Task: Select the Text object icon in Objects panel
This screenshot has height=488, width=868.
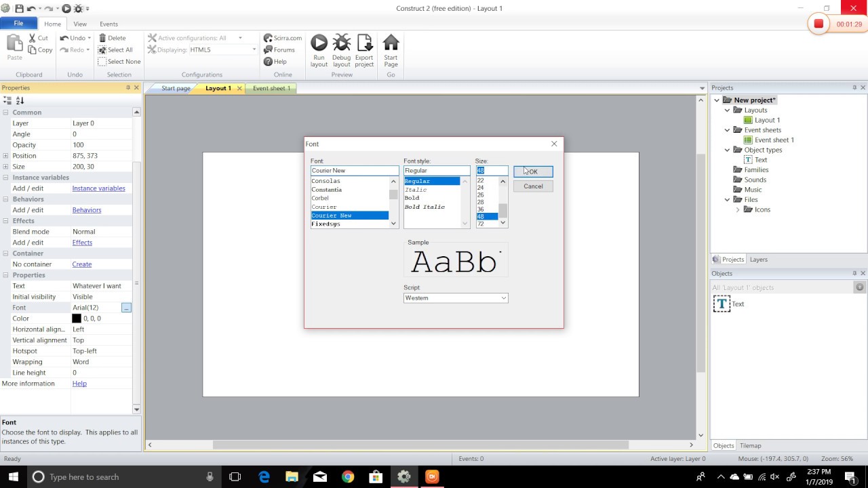Action: [722, 304]
